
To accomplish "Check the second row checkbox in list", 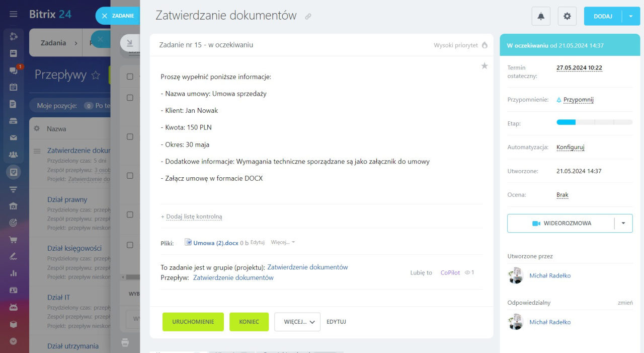I will (130, 136).
